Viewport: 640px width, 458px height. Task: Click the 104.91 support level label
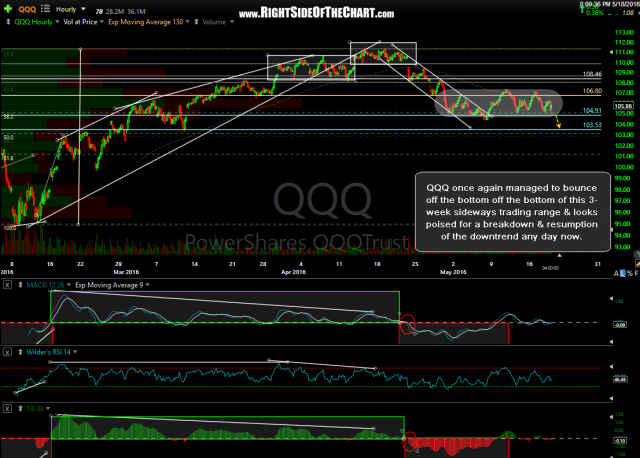pos(592,110)
